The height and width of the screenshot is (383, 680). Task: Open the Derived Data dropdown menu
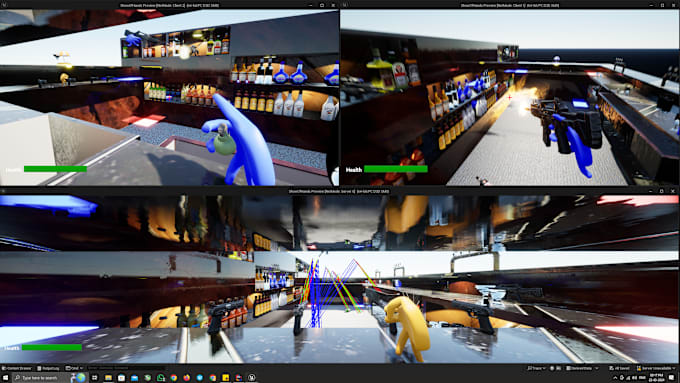(582, 368)
